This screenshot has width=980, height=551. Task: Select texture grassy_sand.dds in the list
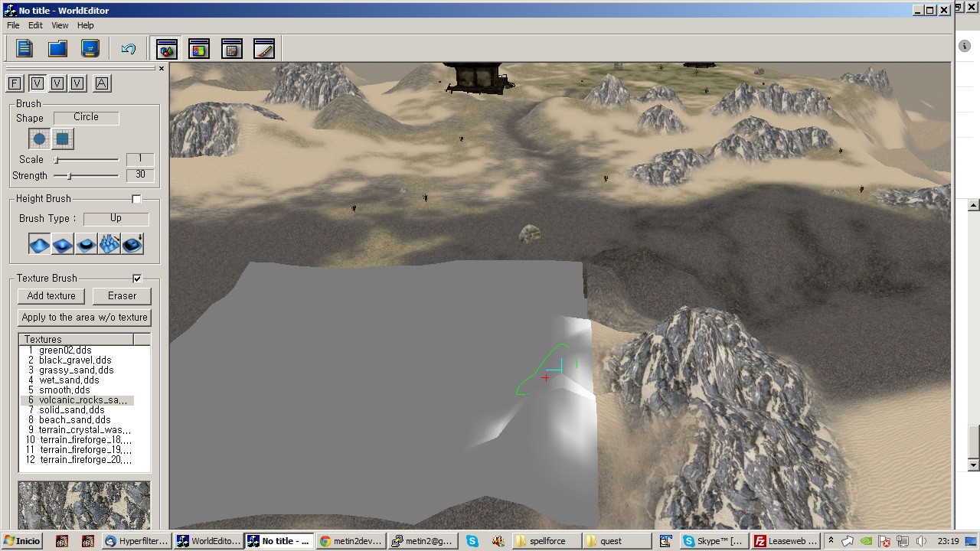tap(77, 370)
